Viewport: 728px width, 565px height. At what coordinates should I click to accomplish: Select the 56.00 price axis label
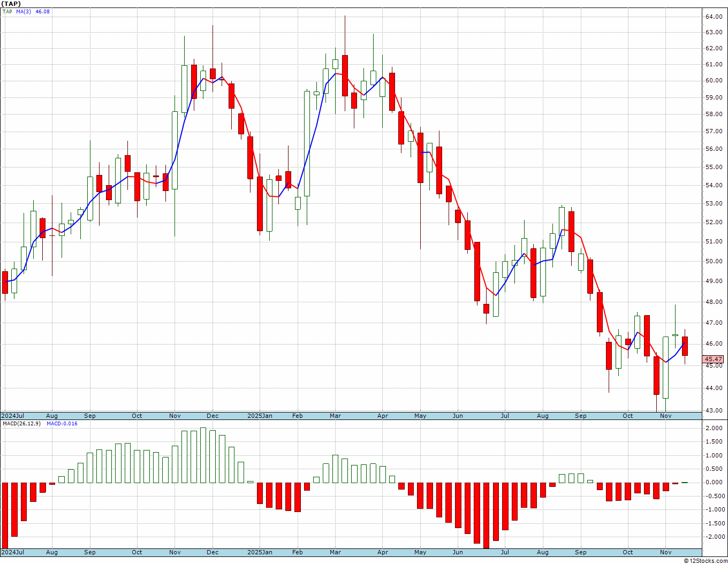pos(714,149)
